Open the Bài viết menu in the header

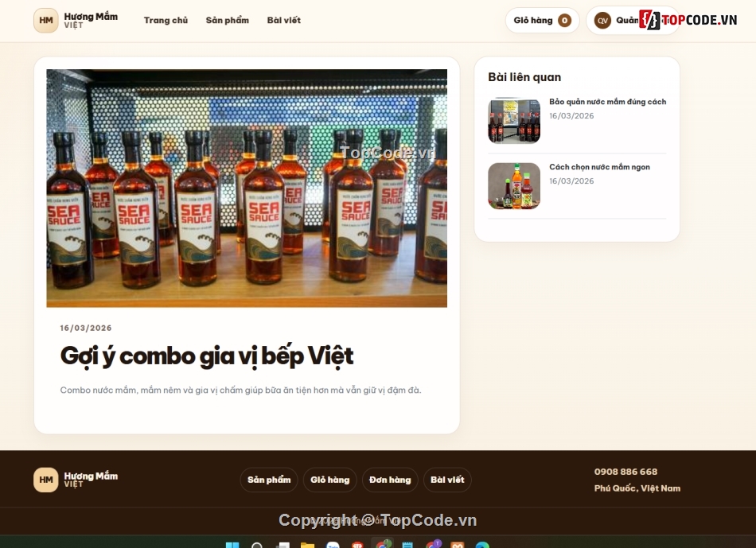tap(283, 20)
